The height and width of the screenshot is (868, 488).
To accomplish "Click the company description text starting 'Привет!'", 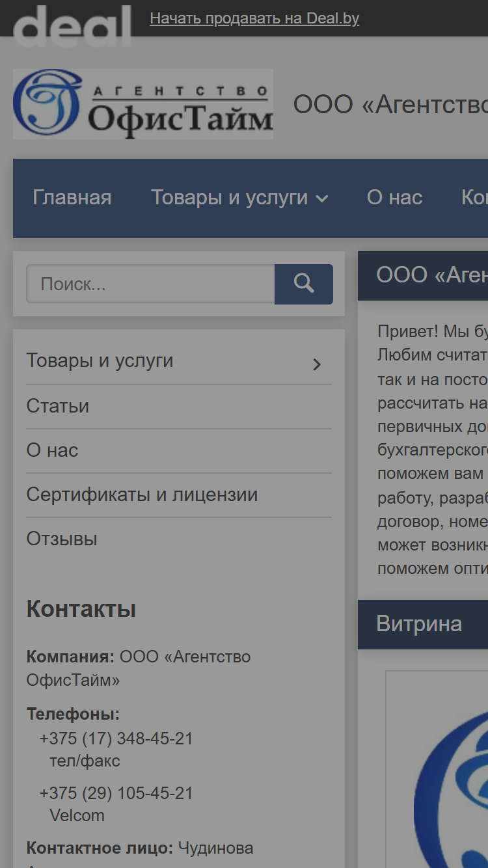I will pos(433,450).
